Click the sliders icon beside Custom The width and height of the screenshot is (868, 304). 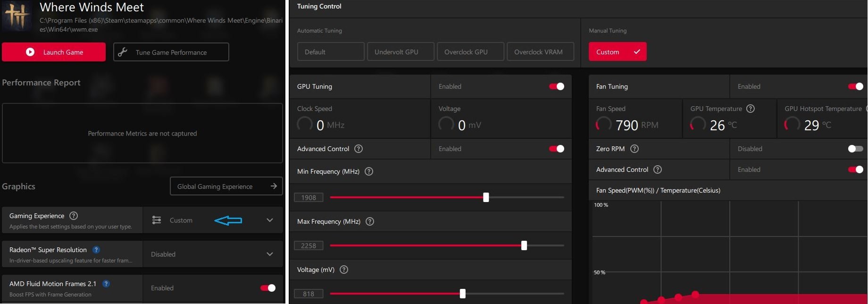(157, 220)
